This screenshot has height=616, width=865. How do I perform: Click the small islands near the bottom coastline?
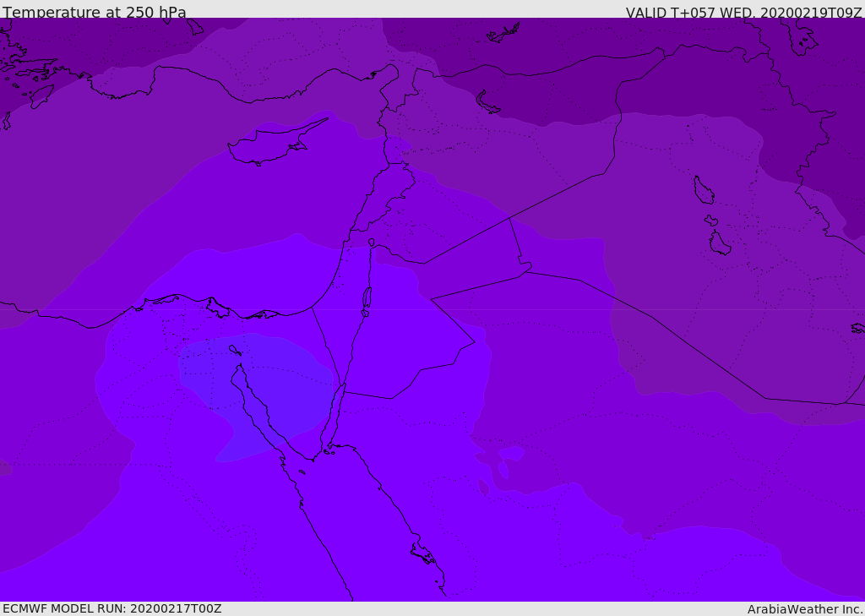(422, 554)
